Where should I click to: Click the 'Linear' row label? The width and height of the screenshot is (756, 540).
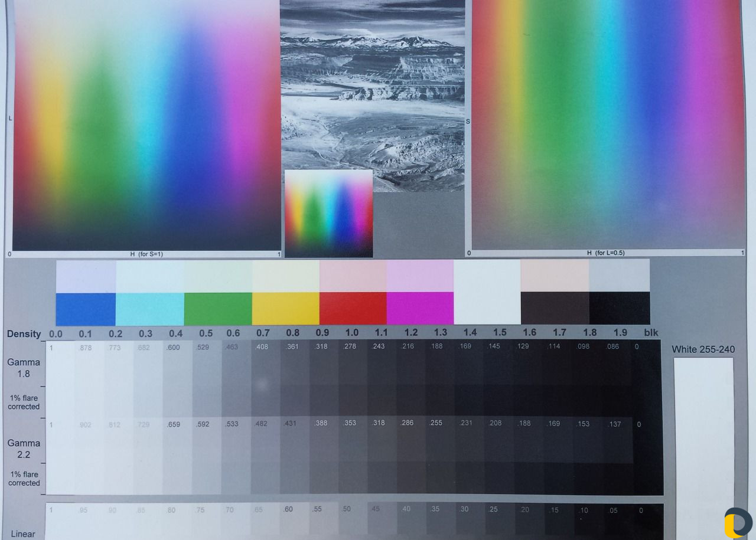click(23, 534)
